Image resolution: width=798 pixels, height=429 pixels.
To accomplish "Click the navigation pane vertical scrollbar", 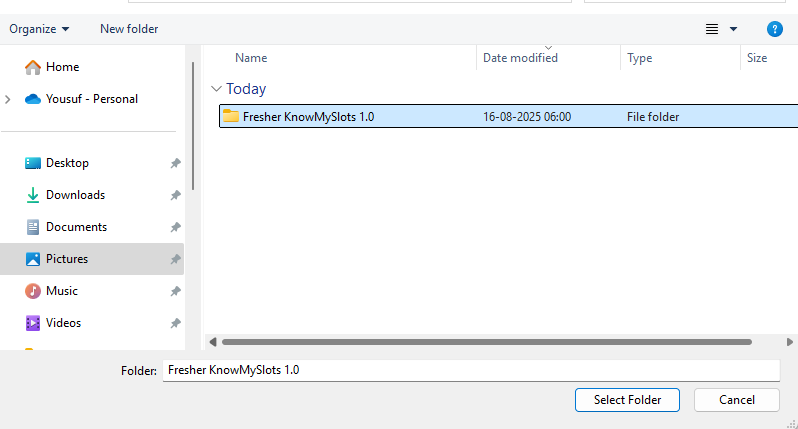I will point(193,126).
